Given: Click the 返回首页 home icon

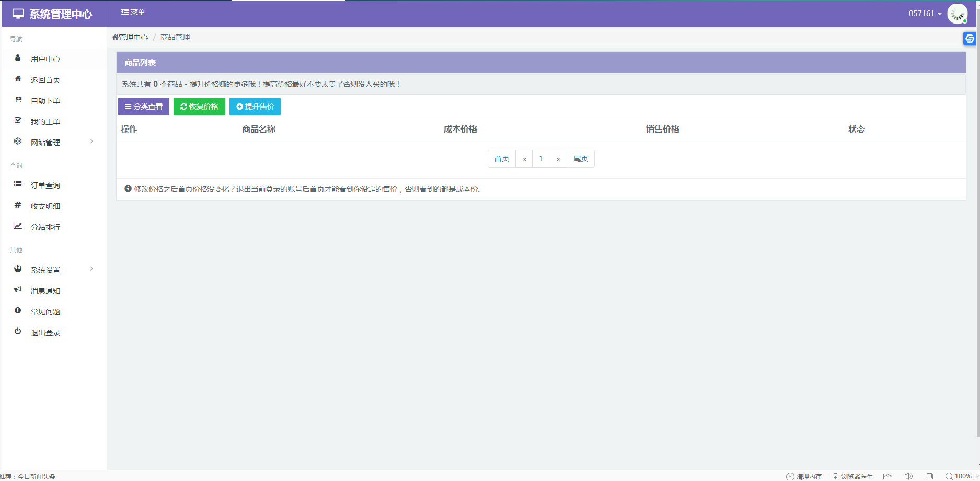Looking at the screenshot, I should click(x=18, y=79).
